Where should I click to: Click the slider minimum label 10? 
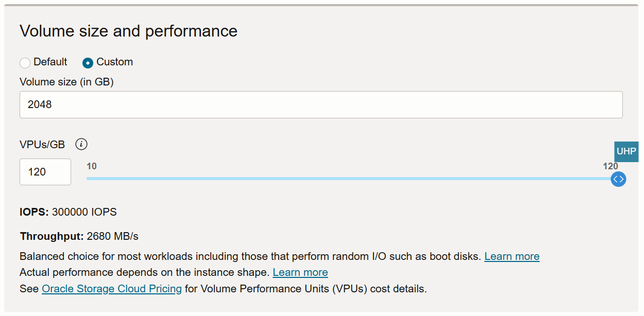92,166
